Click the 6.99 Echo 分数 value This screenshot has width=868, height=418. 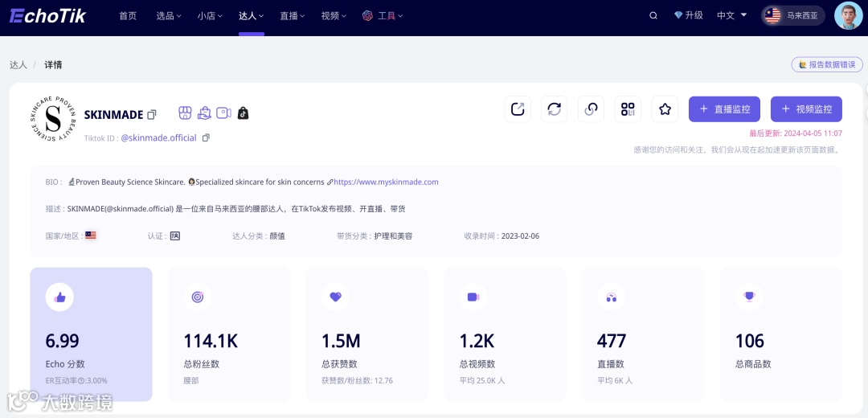coord(62,341)
